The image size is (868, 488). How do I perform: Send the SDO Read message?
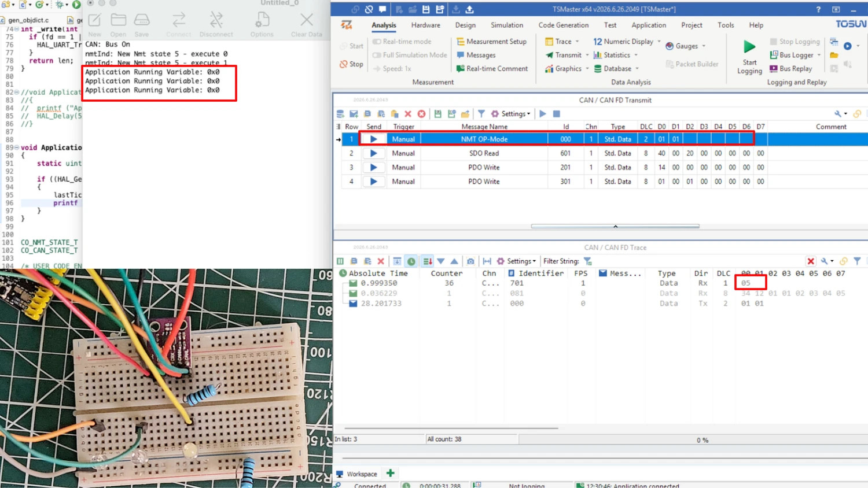coord(374,153)
